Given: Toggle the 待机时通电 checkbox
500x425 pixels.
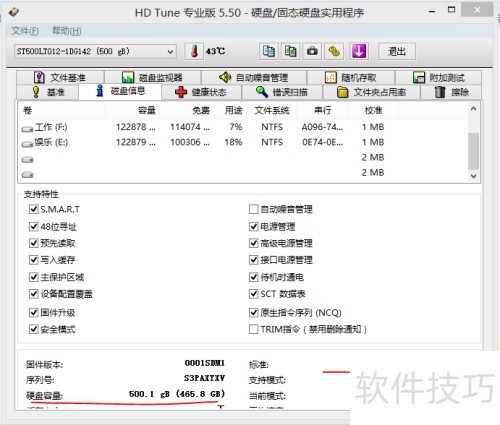Looking at the screenshot, I should pos(253,277).
